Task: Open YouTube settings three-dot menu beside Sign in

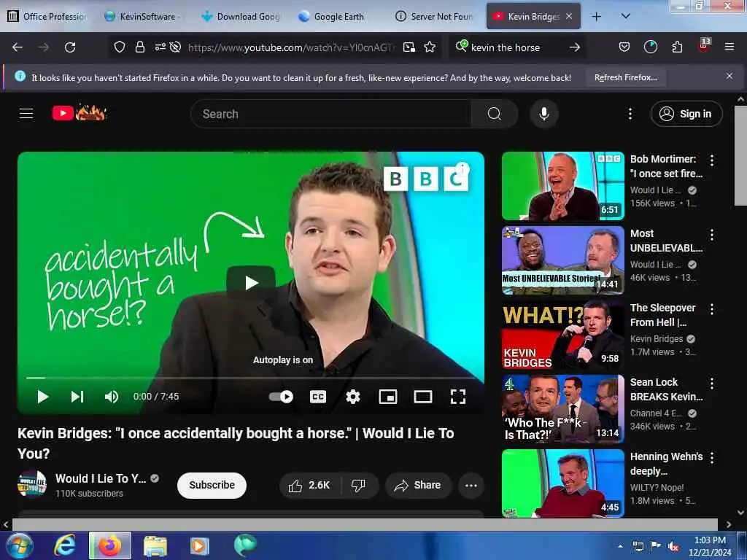Action: [630, 114]
